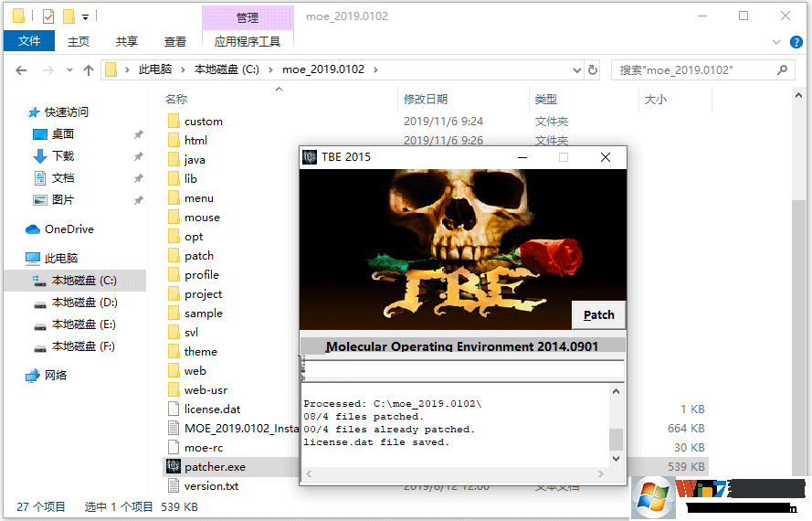Expand the ribbon with the chevron

click(777, 41)
